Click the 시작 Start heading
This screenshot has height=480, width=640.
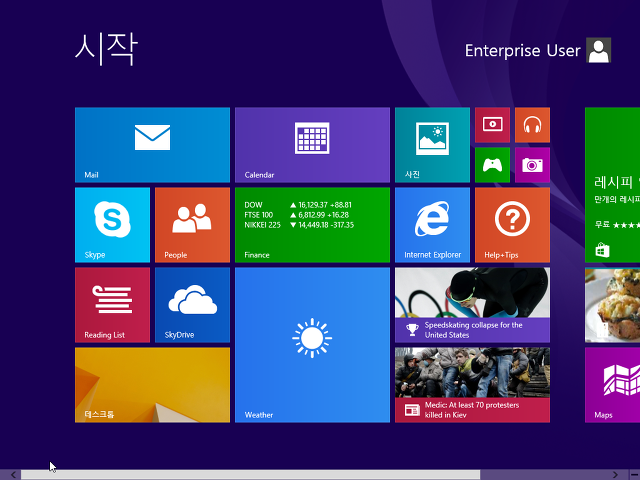106,49
